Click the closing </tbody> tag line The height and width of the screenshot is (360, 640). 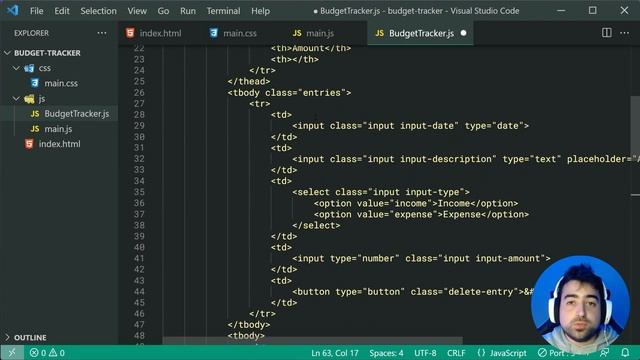[249, 325]
